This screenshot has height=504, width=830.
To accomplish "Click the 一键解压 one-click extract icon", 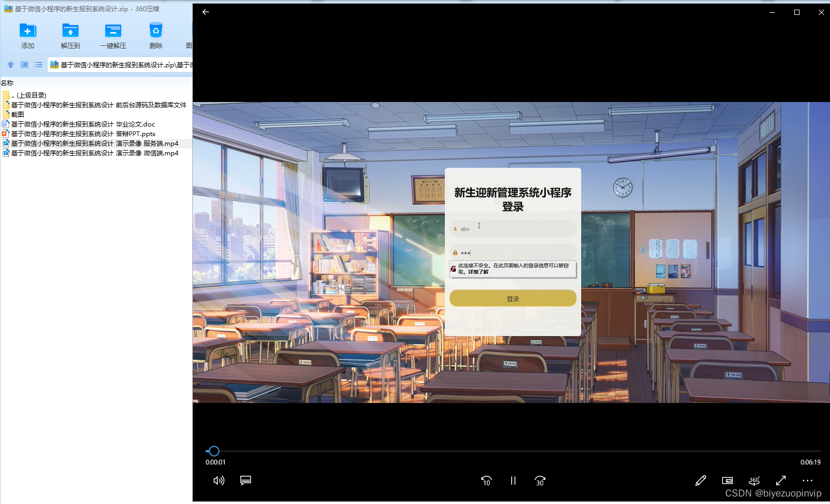I will (113, 30).
